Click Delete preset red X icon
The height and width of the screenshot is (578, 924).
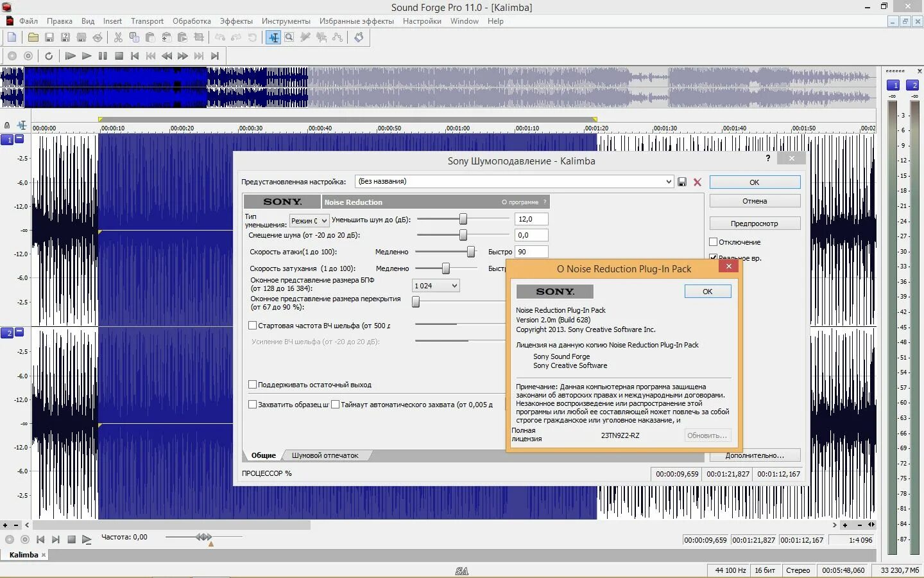click(697, 182)
